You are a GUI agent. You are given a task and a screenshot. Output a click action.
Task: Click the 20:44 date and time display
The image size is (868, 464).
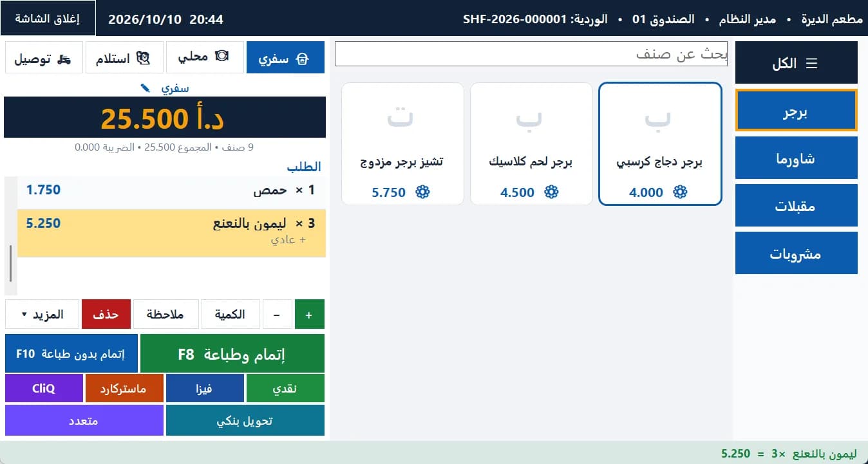(x=165, y=19)
